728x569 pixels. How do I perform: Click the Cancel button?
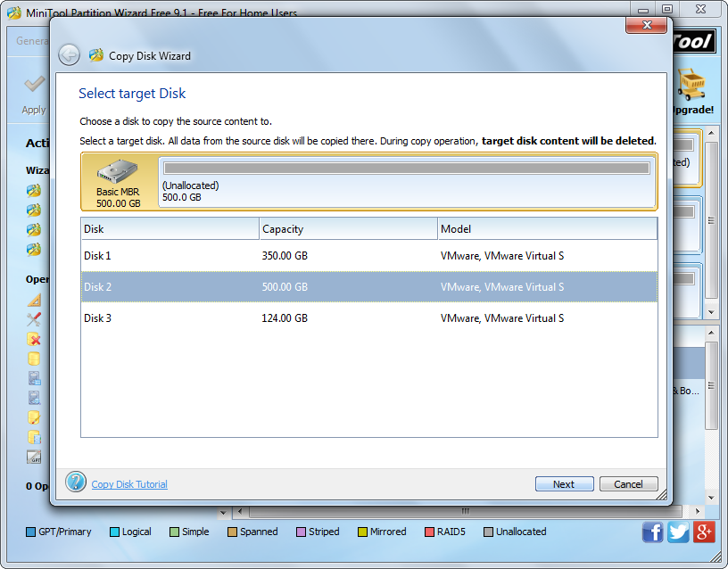coord(629,484)
